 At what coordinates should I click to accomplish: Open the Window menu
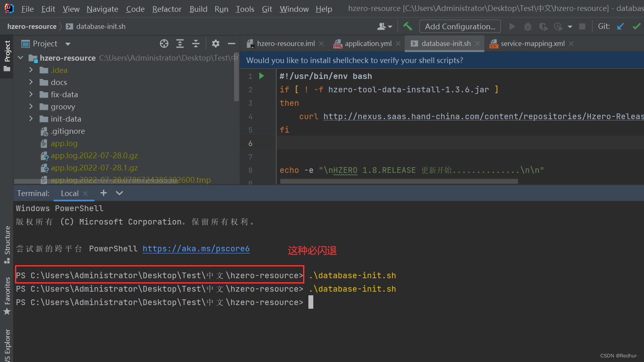[294, 9]
